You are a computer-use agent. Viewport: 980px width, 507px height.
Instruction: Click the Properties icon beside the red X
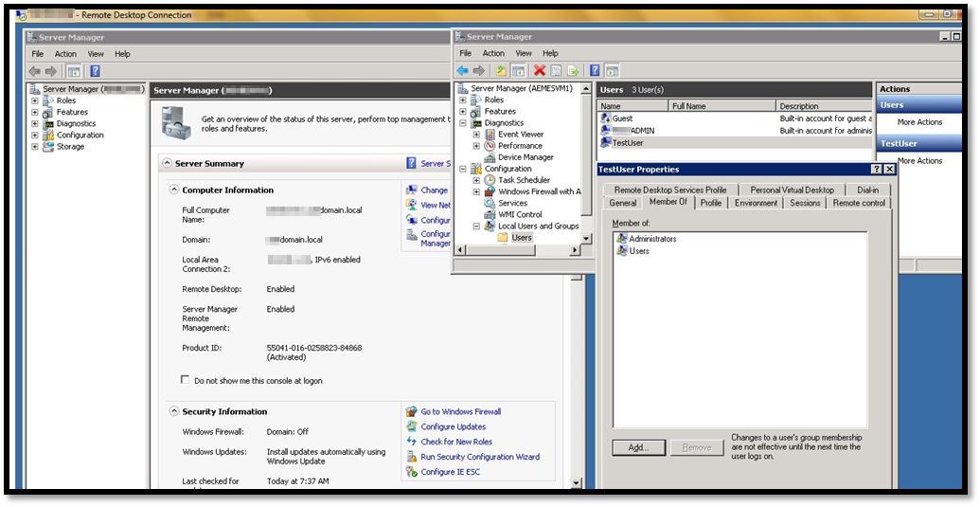click(556, 71)
